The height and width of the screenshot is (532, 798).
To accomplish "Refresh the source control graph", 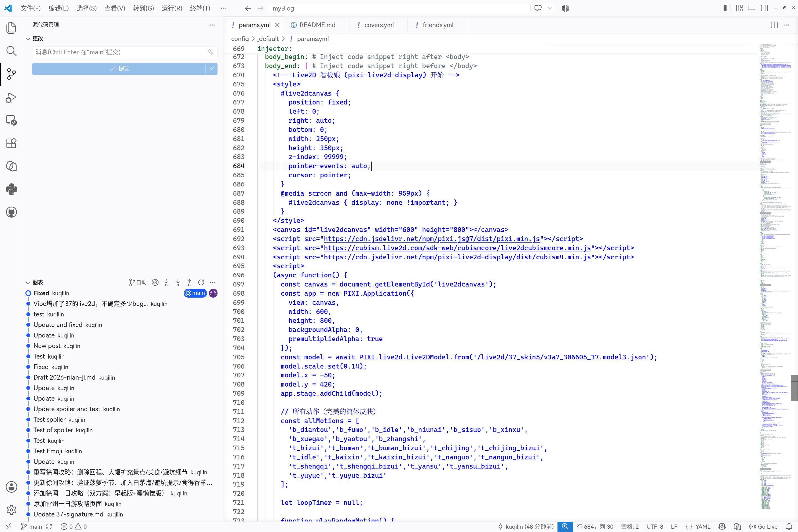I will tap(201, 282).
